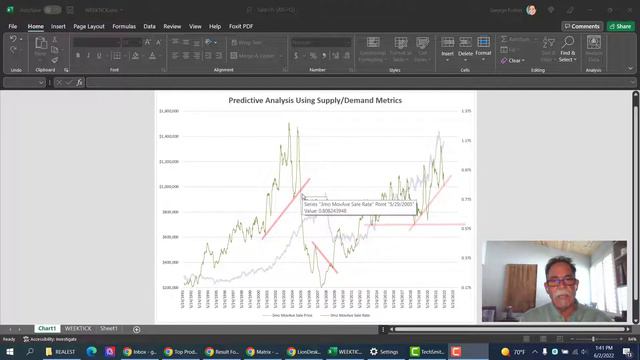Open the number format combo box
The image size is (640, 360).
[321, 42]
